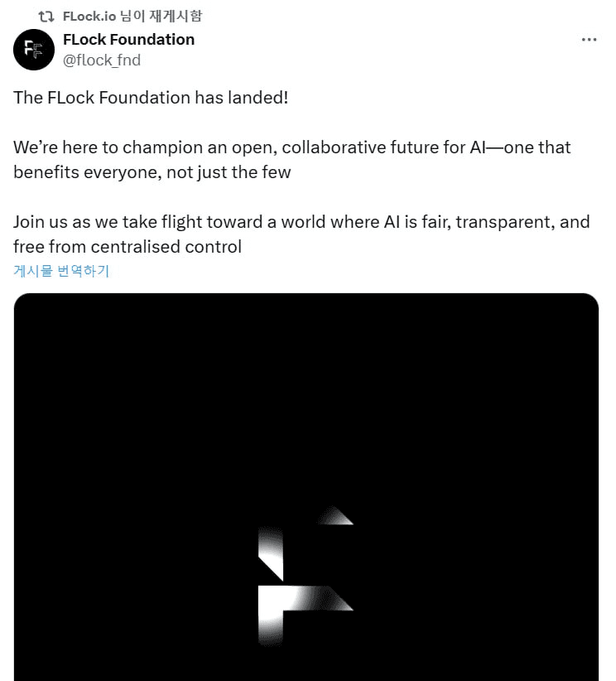Open the three-dot more options menu
This screenshot has width=616, height=681.
589,40
